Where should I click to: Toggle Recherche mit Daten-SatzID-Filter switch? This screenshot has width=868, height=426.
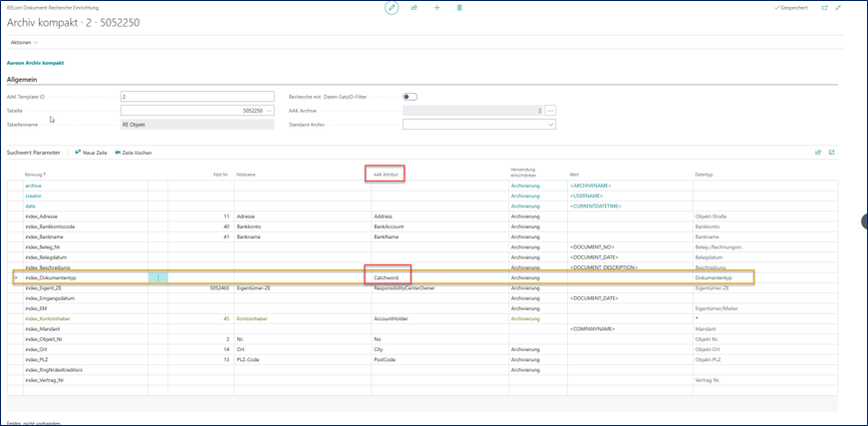(409, 96)
